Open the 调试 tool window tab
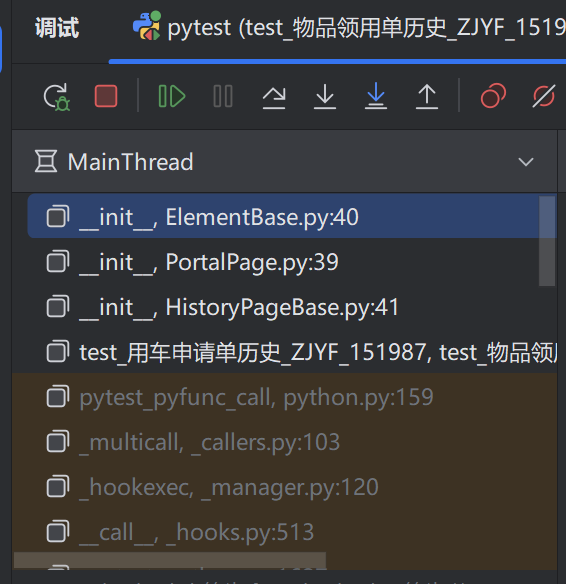566x584 pixels. pos(57,28)
